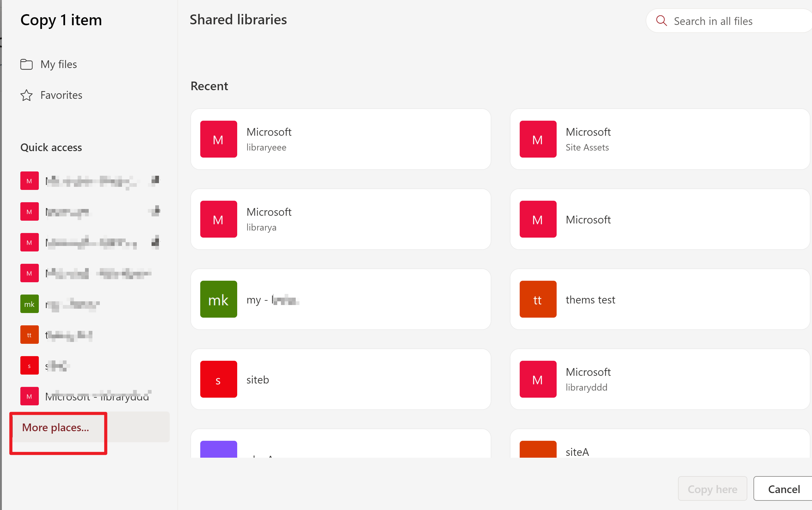This screenshot has width=812, height=510.
Task: Open the siteA card
Action: tap(660, 443)
